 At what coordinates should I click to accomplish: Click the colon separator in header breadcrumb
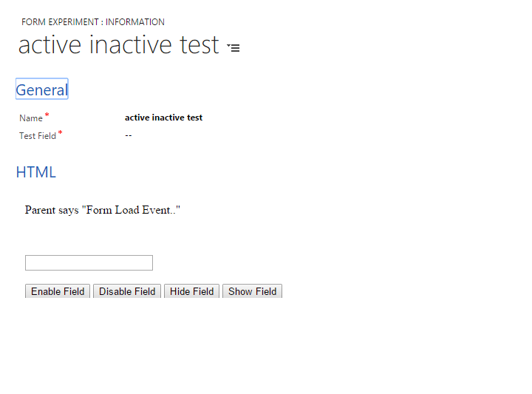[102, 22]
